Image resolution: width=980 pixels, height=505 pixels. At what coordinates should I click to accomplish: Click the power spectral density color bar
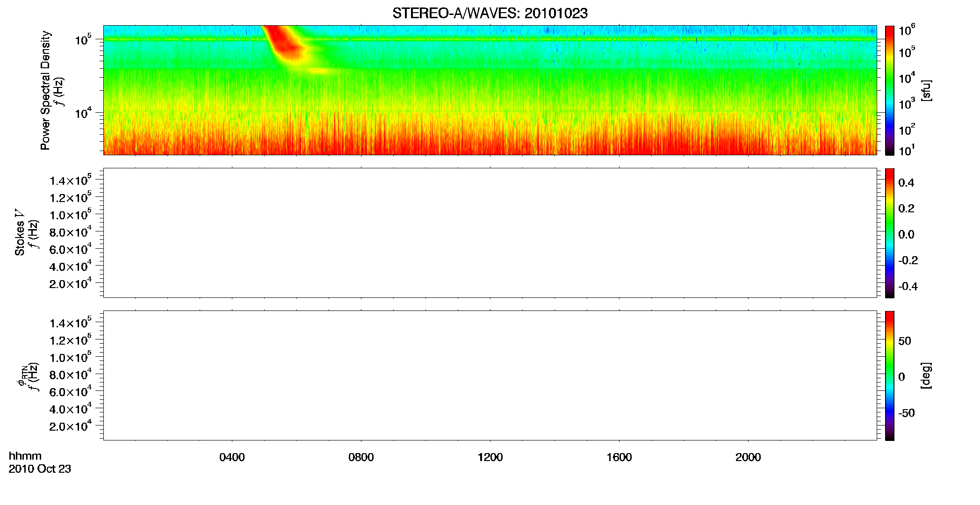(x=890, y=90)
